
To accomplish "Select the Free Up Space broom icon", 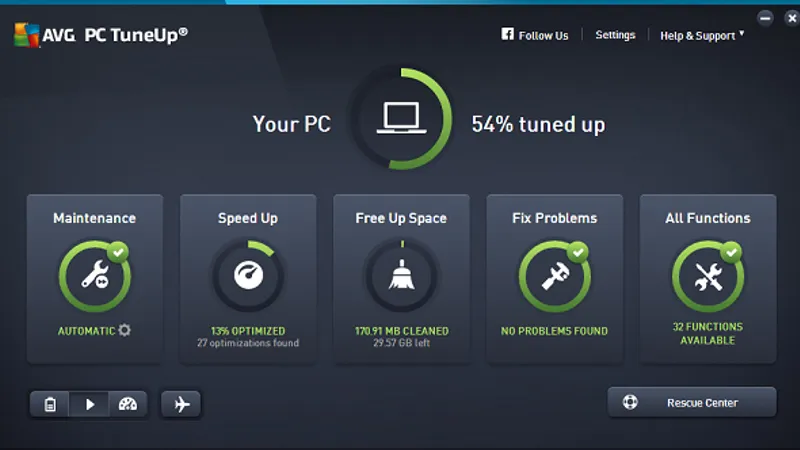I will tap(402, 276).
